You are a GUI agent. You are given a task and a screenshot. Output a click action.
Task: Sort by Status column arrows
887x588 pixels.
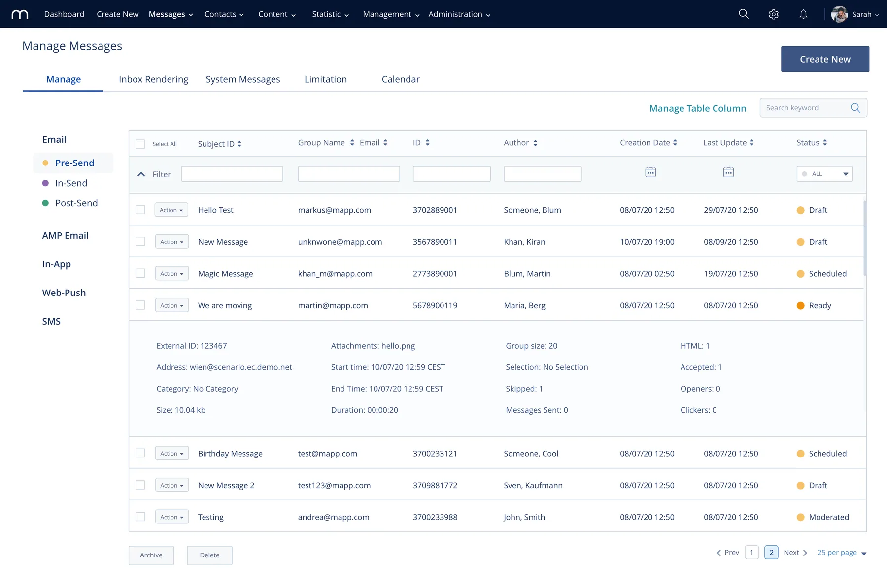pyautogui.click(x=825, y=143)
